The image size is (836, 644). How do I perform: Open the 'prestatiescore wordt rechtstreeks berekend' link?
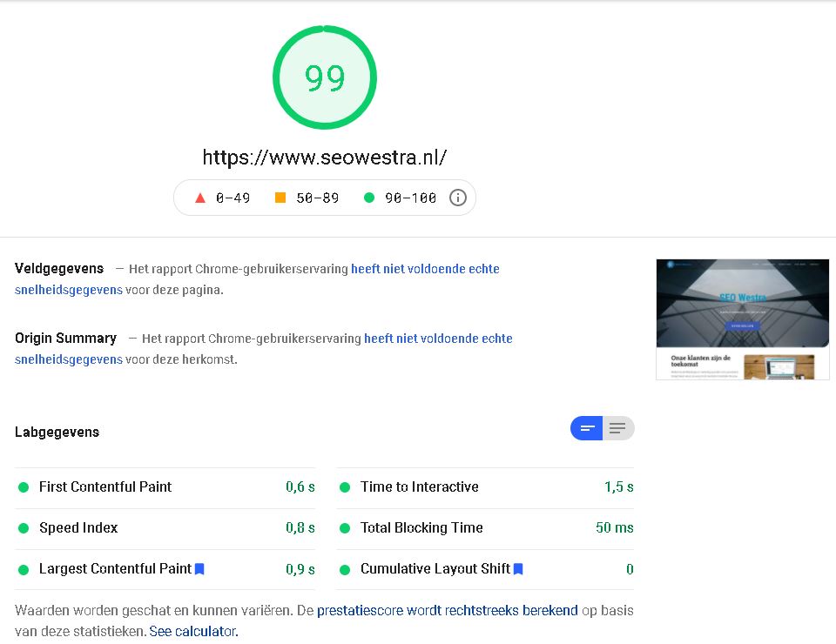tap(447, 610)
